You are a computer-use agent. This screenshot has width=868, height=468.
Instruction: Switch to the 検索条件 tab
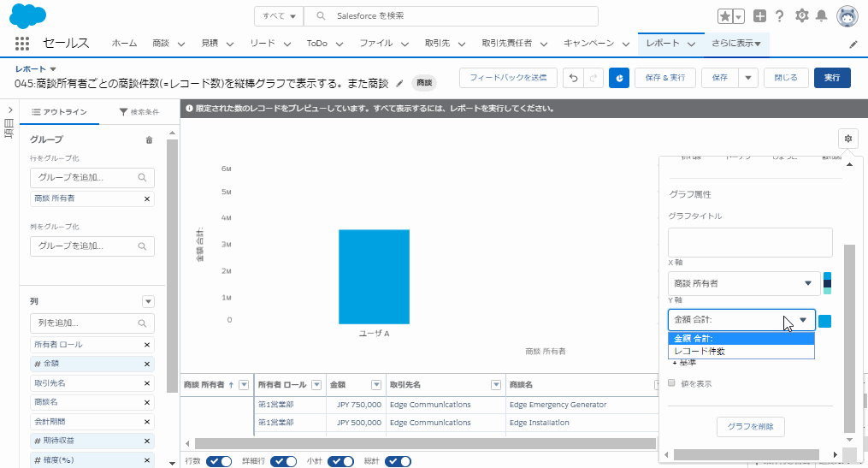[x=139, y=112]
